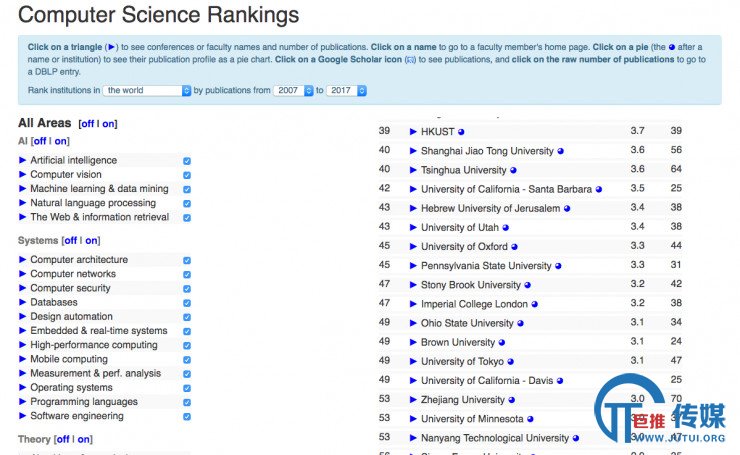Expand HKUST faculty list triangle
The image size is (740, 455).
[413, 132]
